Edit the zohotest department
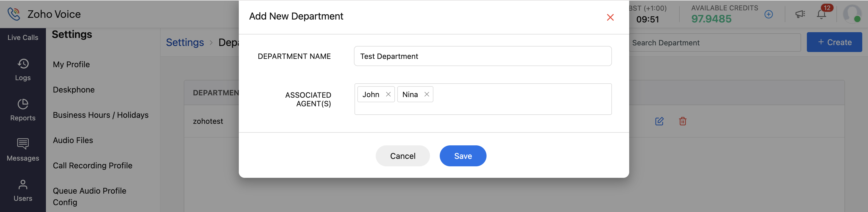 tap(659, 121)
